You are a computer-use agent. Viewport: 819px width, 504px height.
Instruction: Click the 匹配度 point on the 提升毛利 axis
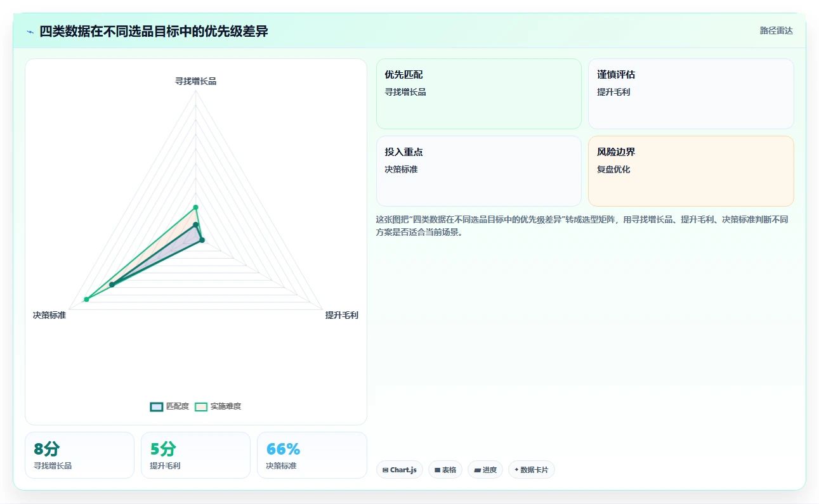(x=202, y=240)
